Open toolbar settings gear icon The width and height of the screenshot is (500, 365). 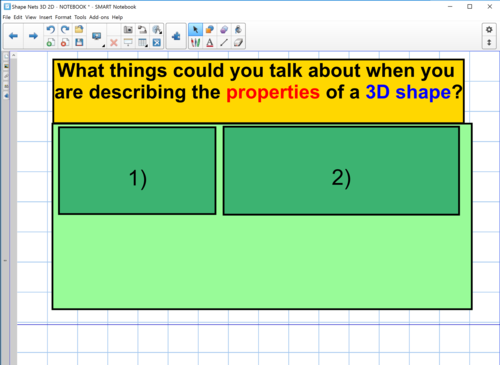(x=489, y=30)
